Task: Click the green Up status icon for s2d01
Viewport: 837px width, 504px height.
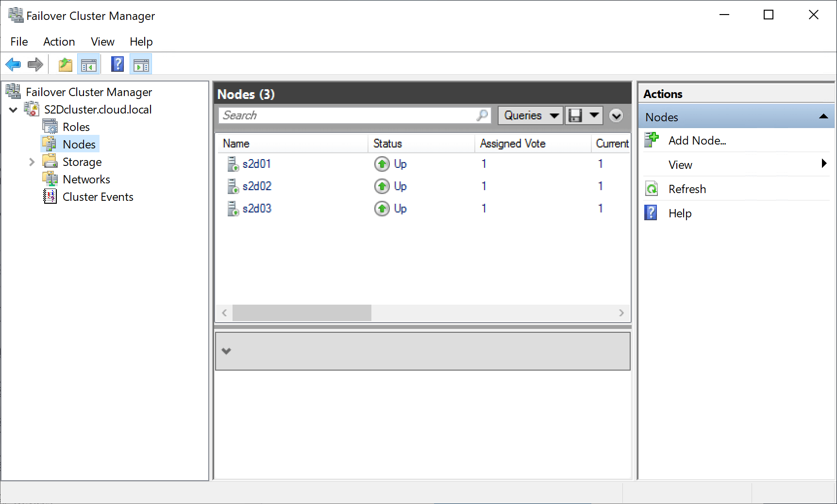Action: (x=382, y=164)
